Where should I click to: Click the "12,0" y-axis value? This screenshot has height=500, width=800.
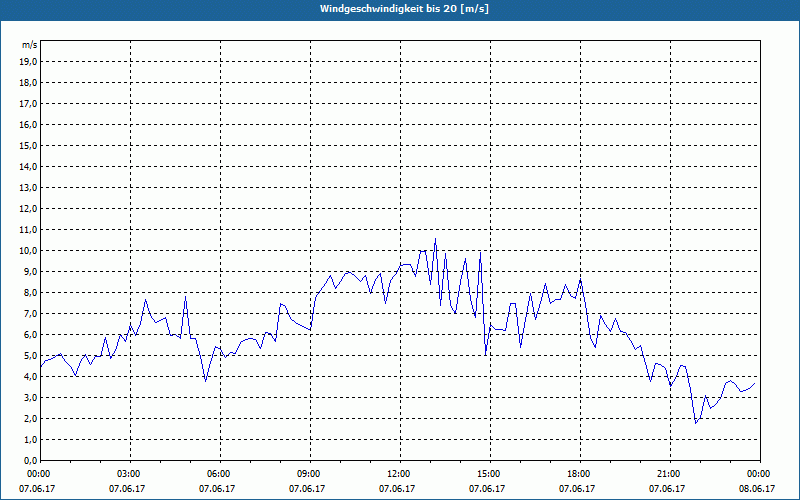coord(28,209)
